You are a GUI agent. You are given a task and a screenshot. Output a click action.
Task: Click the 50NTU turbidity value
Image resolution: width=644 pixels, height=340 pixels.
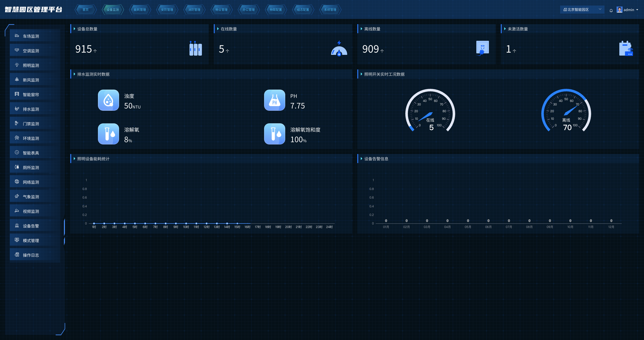click(132, 106)
